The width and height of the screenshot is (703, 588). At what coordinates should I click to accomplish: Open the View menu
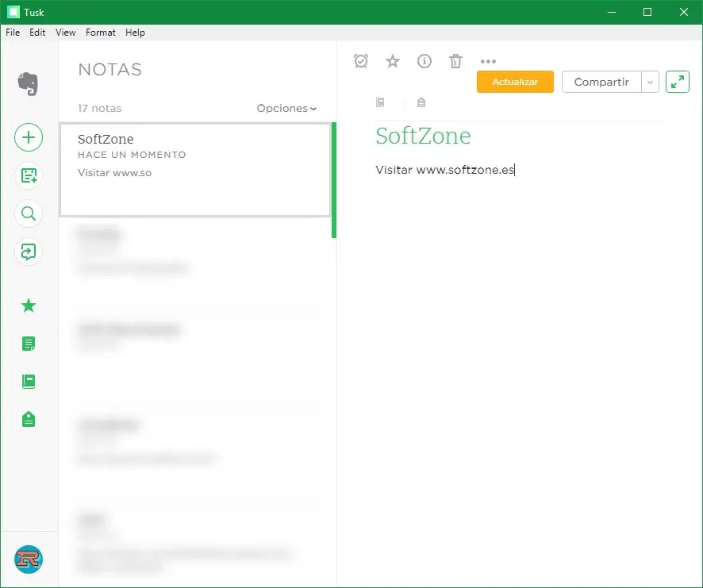coord(65,33)
